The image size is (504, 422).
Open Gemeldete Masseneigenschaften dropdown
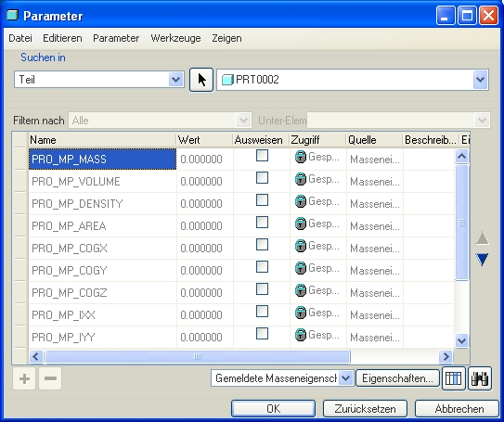click(x=346, y=378)
